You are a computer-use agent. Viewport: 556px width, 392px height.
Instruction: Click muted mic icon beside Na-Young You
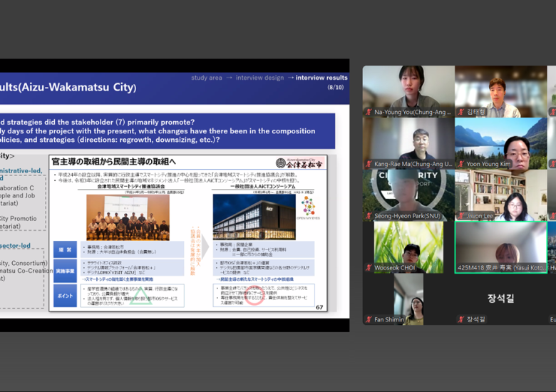(369, 112)
